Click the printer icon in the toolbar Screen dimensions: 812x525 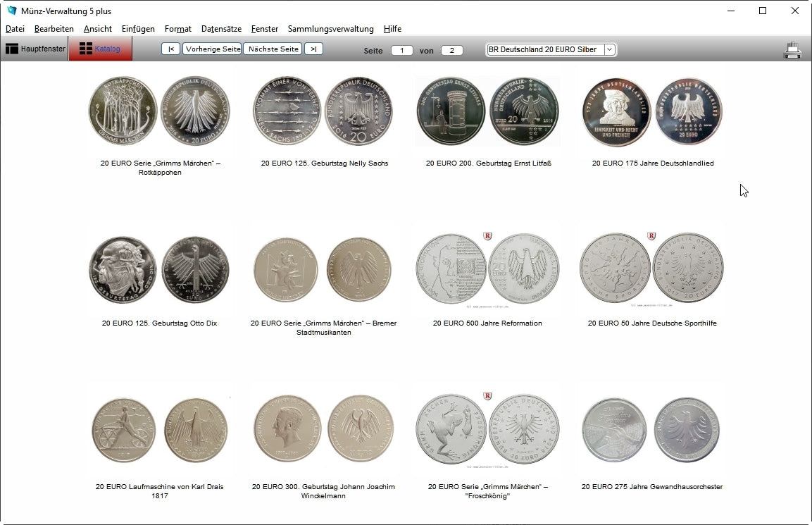pos(792,50)
